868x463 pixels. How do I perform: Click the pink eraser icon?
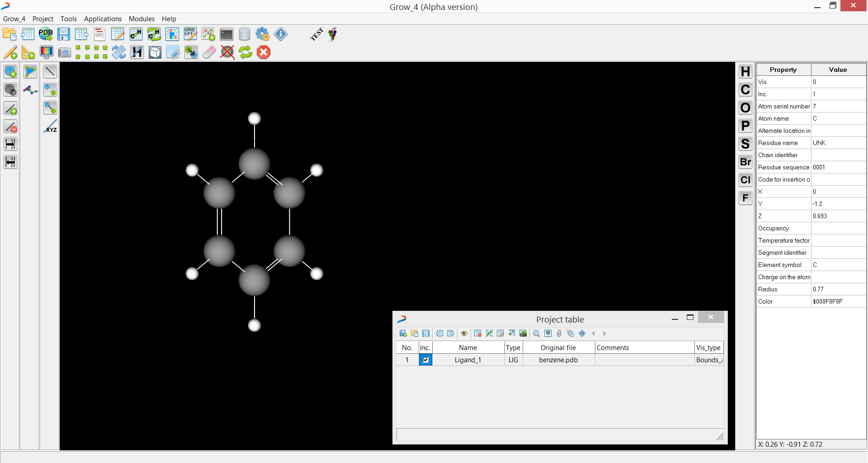(x=209, y=52)
